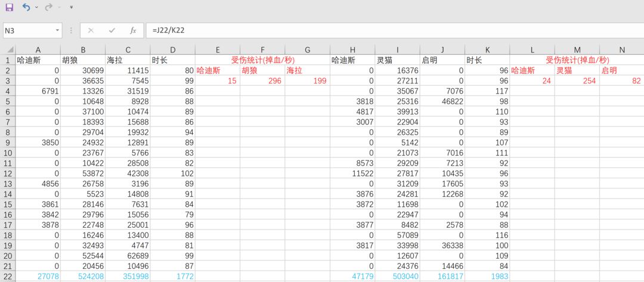Click cell A1 containing 哈迪斯
The height and width of the screenshot is (282, 644).
[x=38, y=60]
